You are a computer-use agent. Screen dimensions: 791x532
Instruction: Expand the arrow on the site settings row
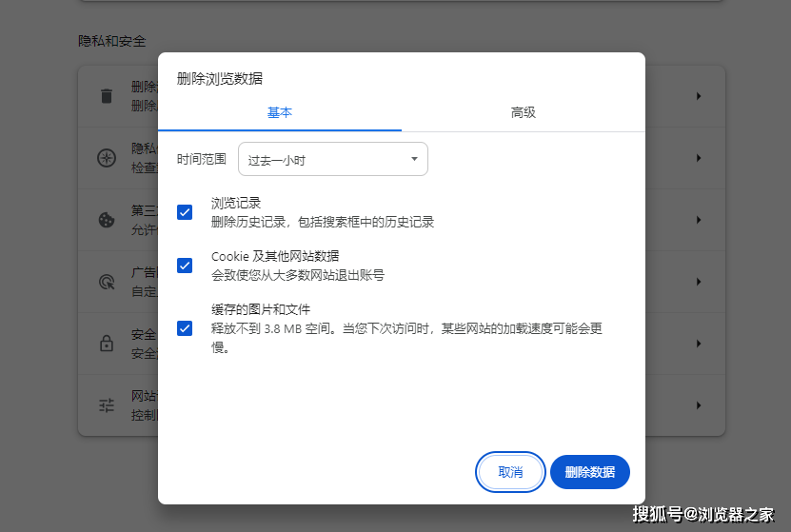coord(699,405)
